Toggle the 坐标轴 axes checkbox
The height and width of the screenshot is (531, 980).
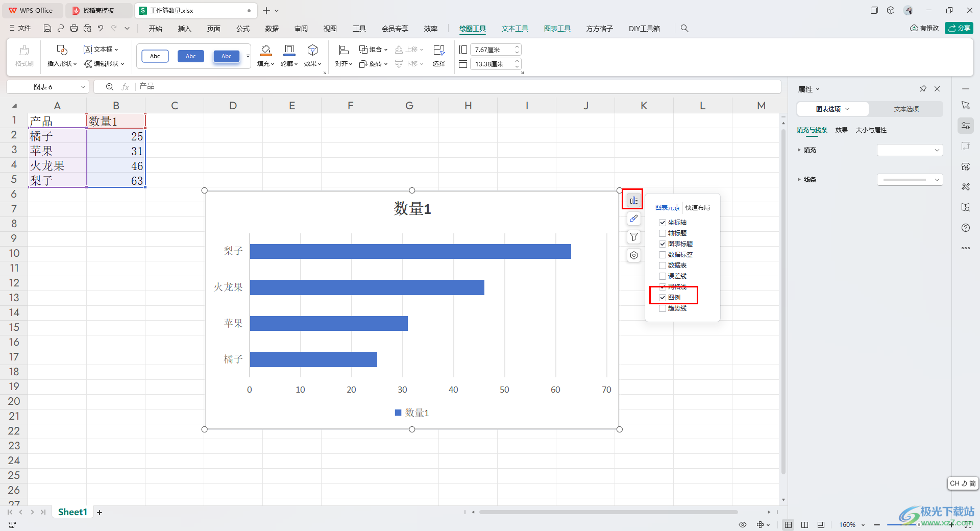pyautogui.click(x=663, y=223)
